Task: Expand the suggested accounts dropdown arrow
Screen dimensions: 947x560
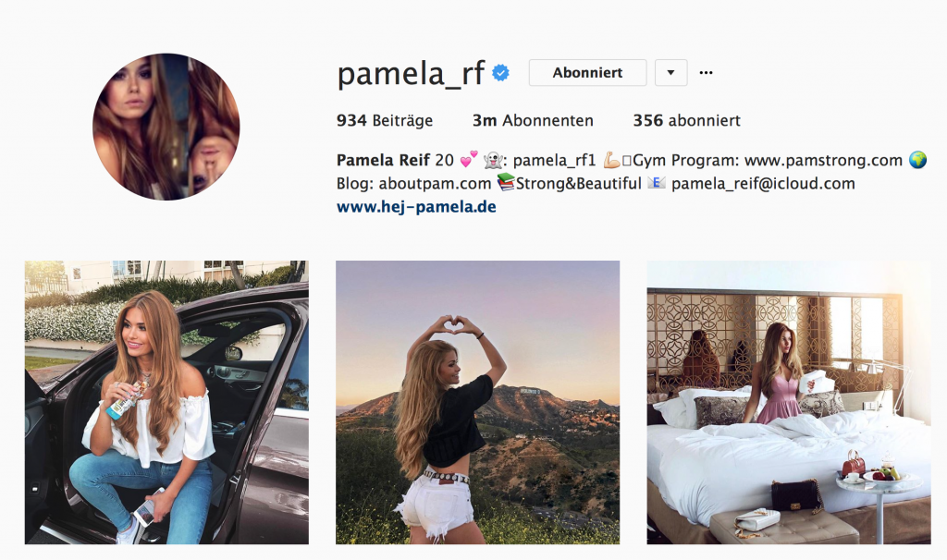Action: (670, 72)
